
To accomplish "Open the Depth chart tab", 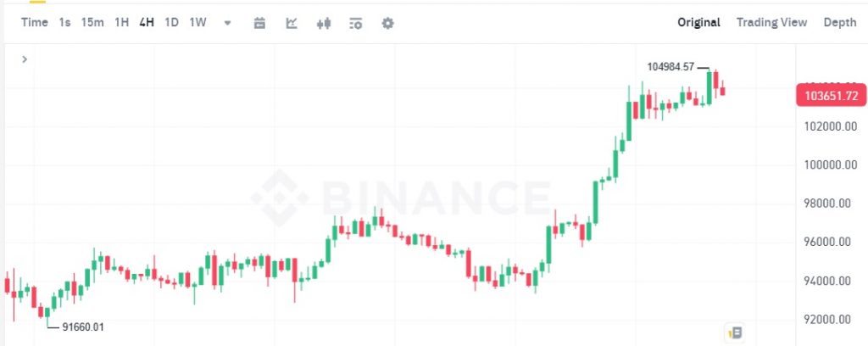I will (840, 23).
